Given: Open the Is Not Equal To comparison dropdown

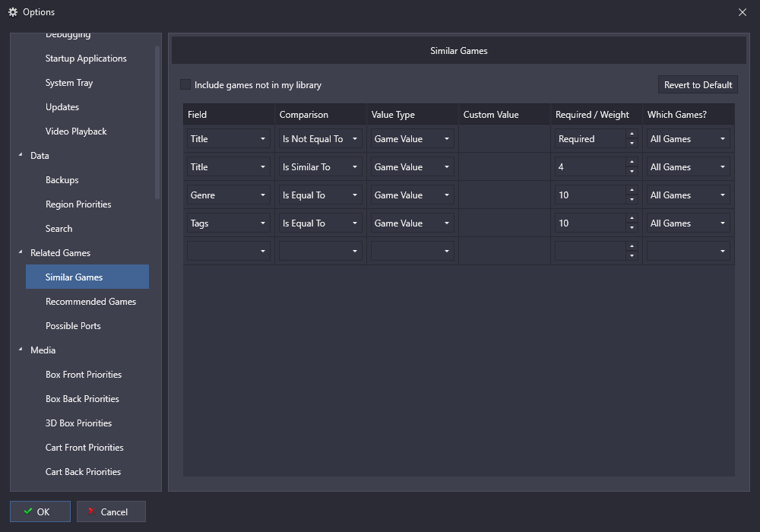Looking at the screenshot, I should click(321, 138).
